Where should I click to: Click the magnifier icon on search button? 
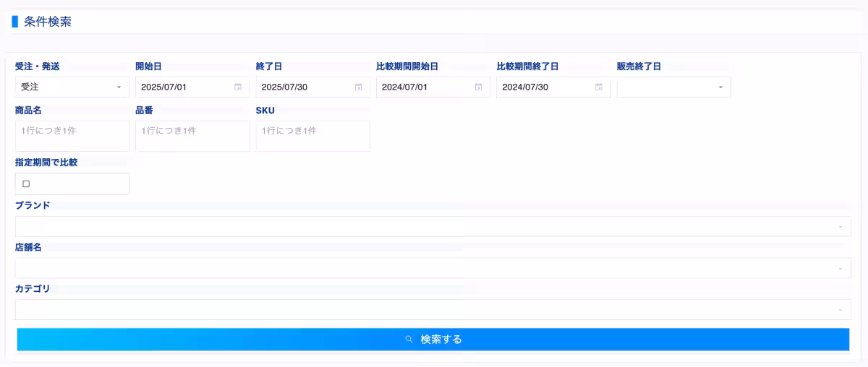[x=409, y=340]
